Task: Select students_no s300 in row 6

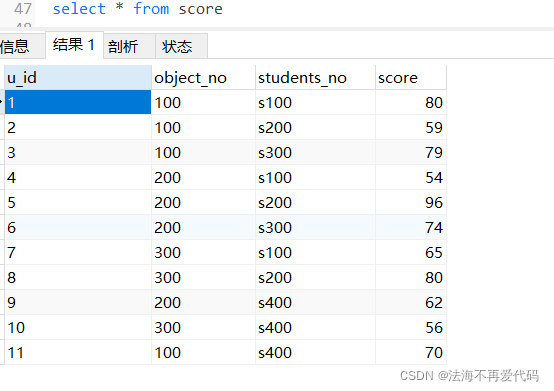Action: point(315,227)
